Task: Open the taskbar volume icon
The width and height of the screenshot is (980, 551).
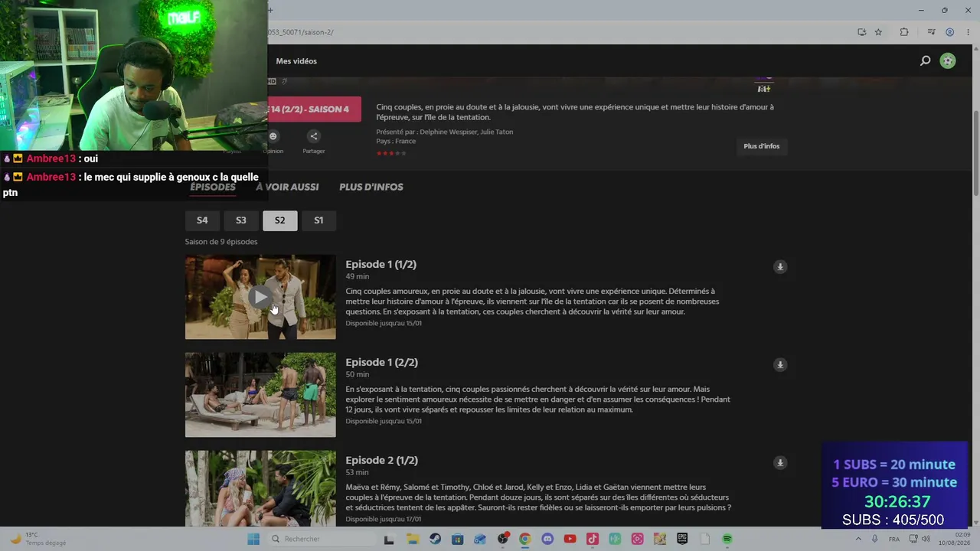Action: (x=926, y=539)
